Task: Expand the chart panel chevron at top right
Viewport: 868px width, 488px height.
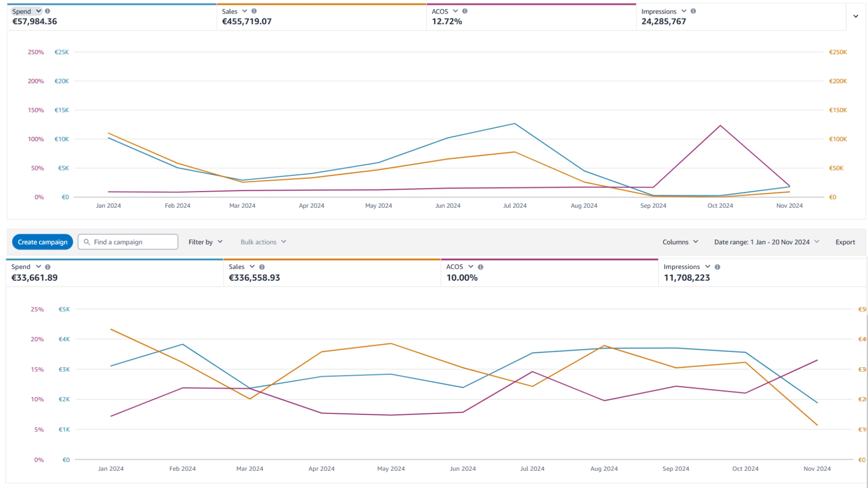Action: 856,16
